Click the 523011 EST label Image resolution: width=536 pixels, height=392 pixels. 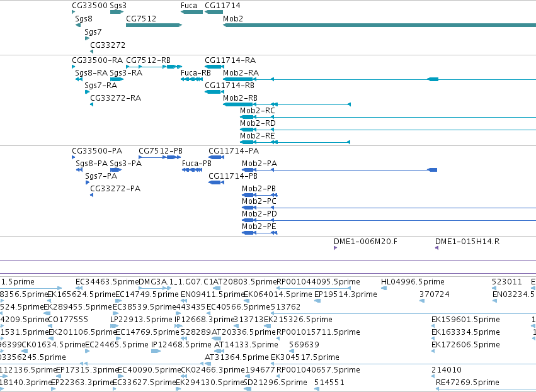[x=507, y=282]
